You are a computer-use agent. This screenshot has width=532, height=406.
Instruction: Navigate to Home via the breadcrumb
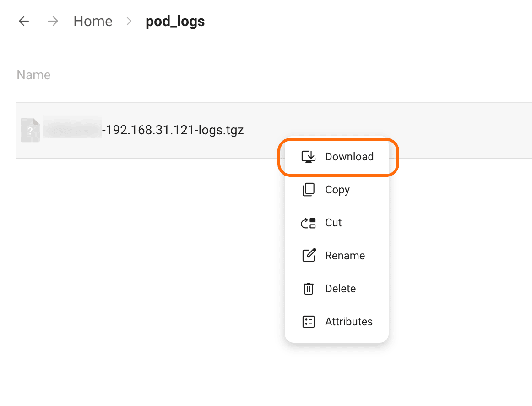click(x=92, y=21)
